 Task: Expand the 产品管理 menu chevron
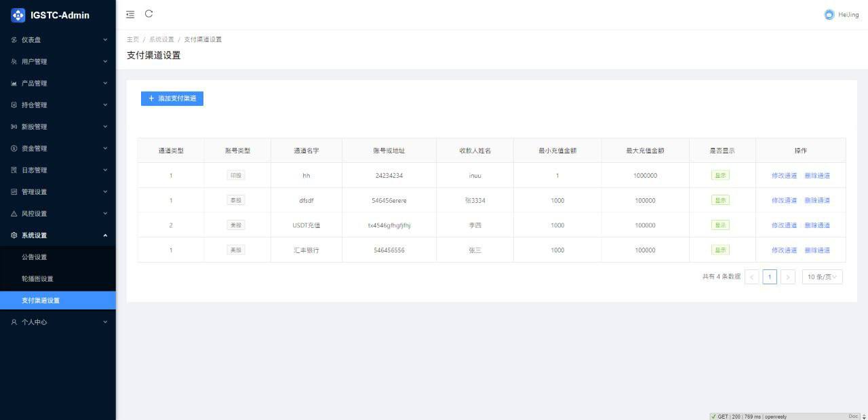pyautogui.click(x=105, y=83)
